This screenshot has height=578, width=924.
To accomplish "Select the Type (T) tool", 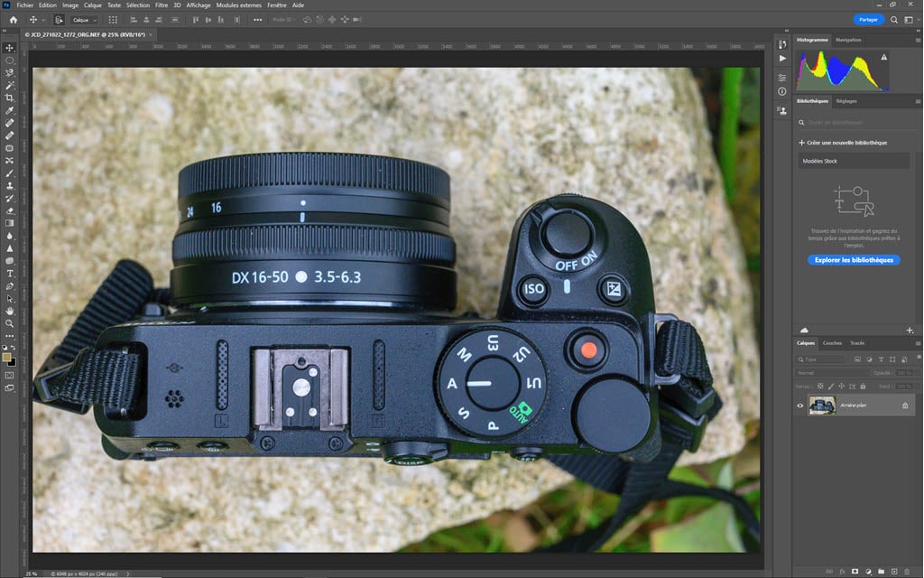I will coord(10,275).
